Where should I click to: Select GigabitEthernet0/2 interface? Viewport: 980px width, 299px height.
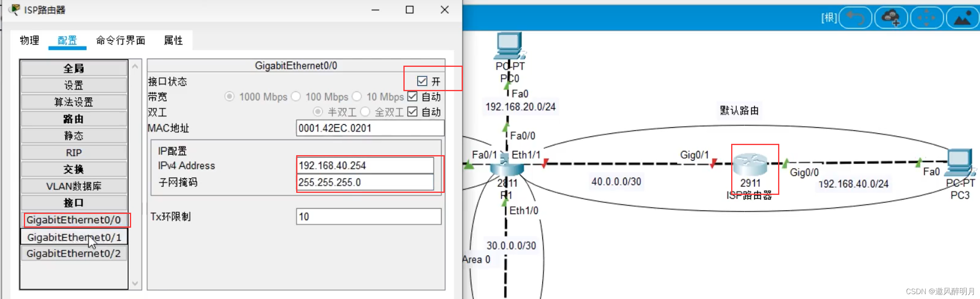[74, 253]
